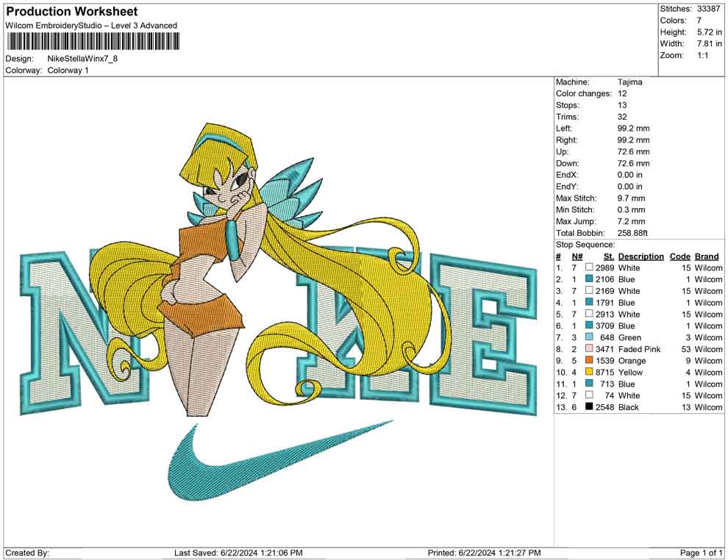Viewport: 728px width, 560px height.
Task: Click the Width value 7.81 in
Action: pos(710,43)
